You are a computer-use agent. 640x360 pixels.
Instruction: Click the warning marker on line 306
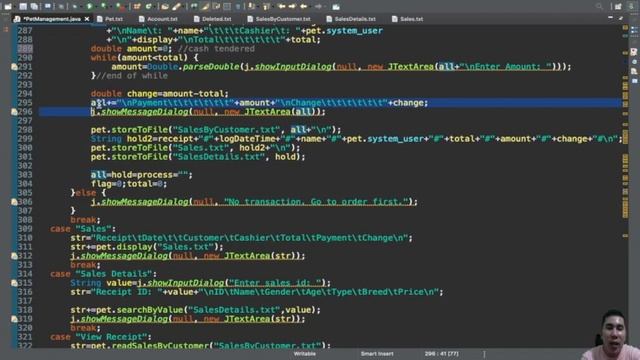[14, 202]
